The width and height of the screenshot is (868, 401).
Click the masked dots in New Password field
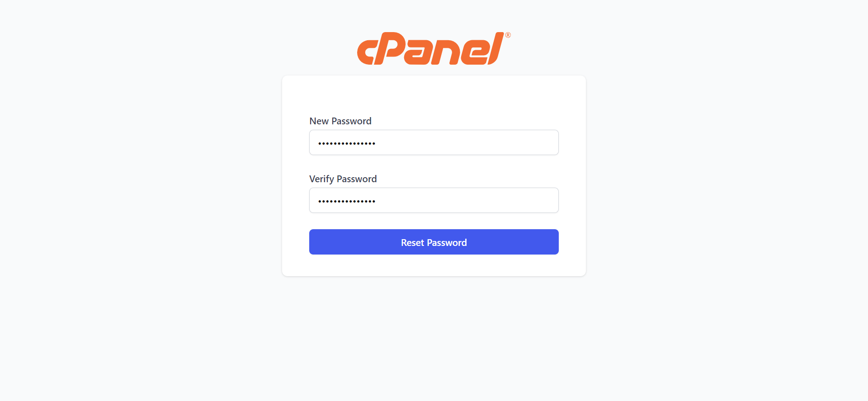tap(346, 142)
